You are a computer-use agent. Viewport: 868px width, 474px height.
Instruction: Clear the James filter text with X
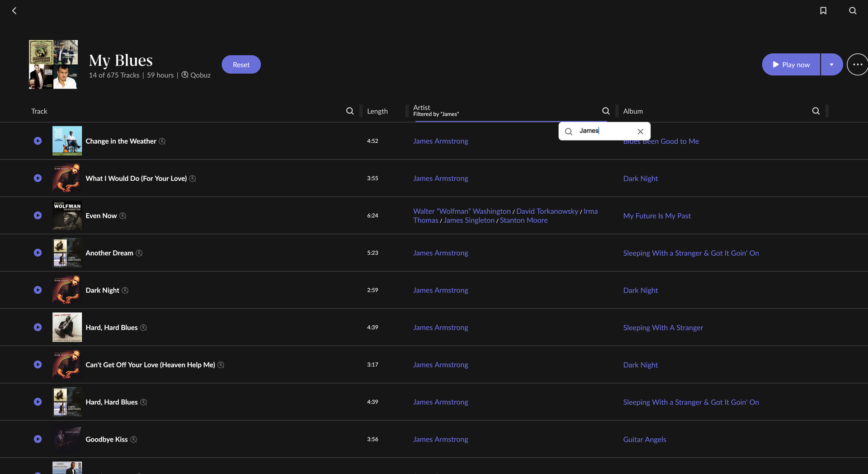(x=640, y=131)
